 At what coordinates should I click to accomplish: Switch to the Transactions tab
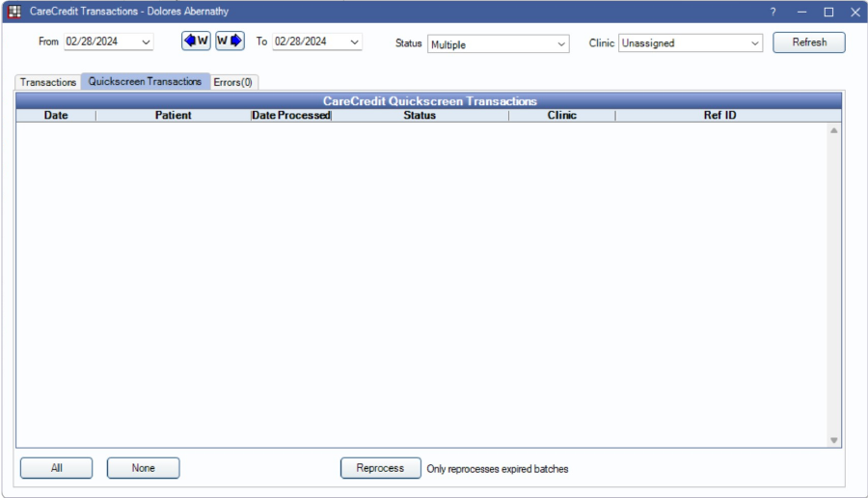click(x=48, y=82)
